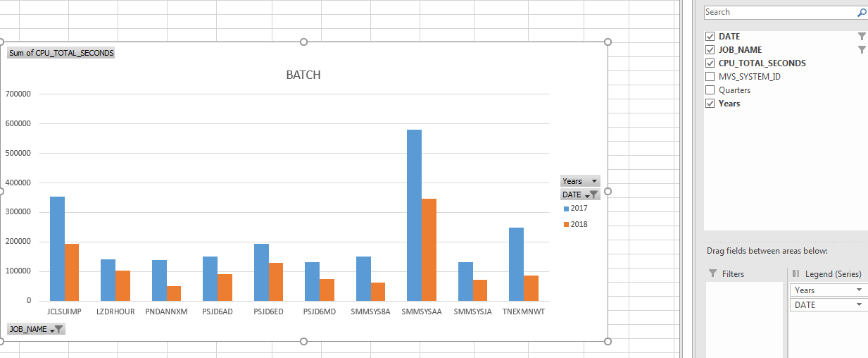
Task: Click the Filters area header
Action: click(x=726, y=274)
